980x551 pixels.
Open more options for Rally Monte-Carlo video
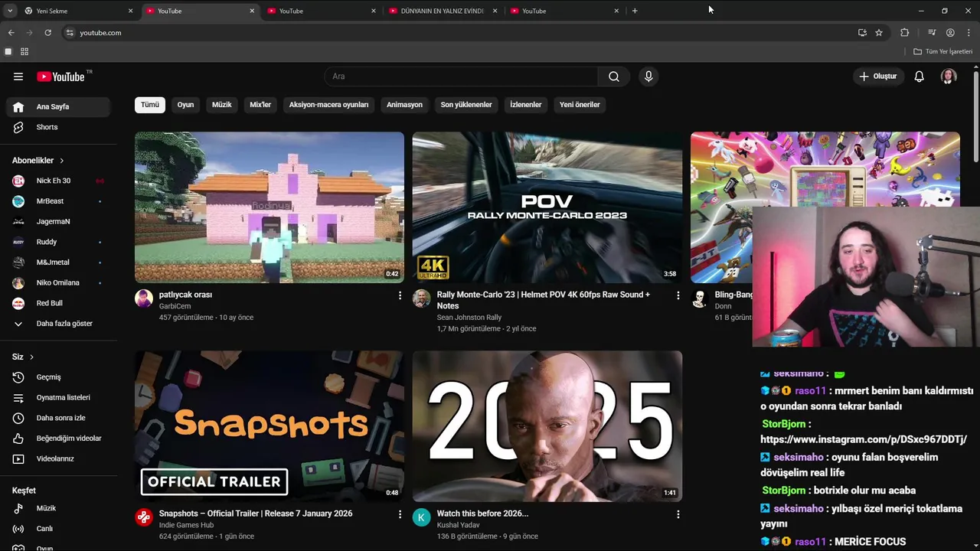[x=678, y=295]
